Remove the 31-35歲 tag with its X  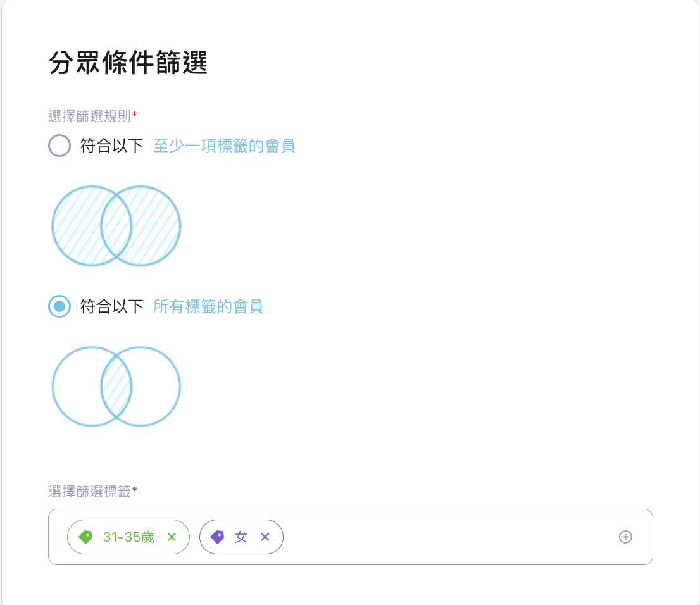(x=172, y=537)
